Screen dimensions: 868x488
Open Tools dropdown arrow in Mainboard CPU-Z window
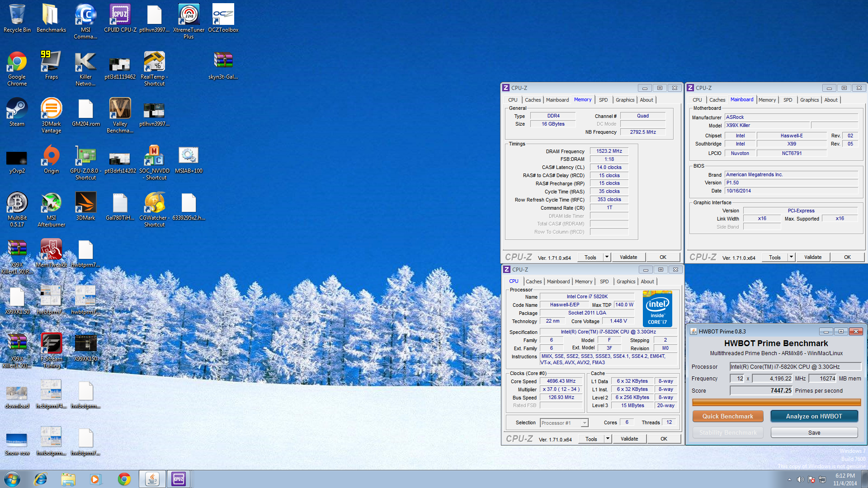(791, 257)
